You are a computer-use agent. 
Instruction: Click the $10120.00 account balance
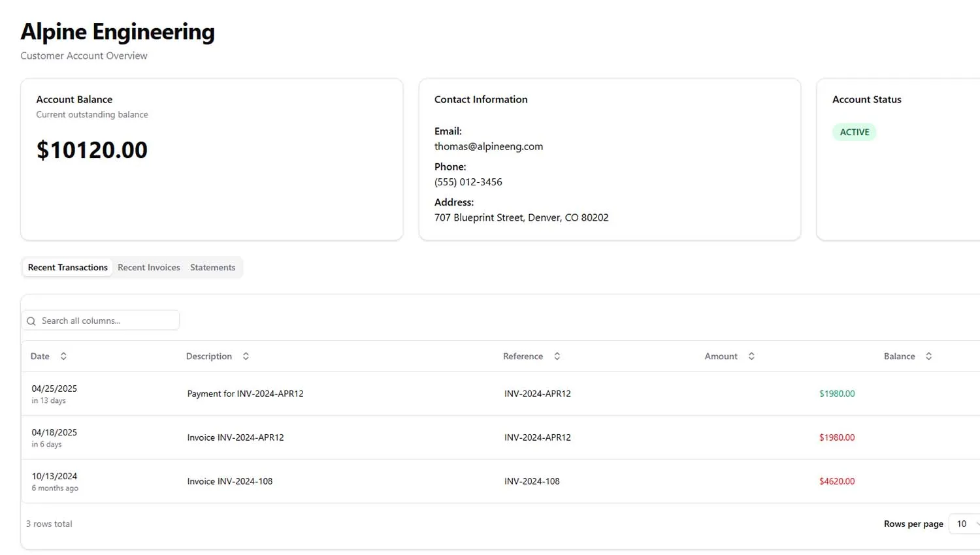click(92, 150)
